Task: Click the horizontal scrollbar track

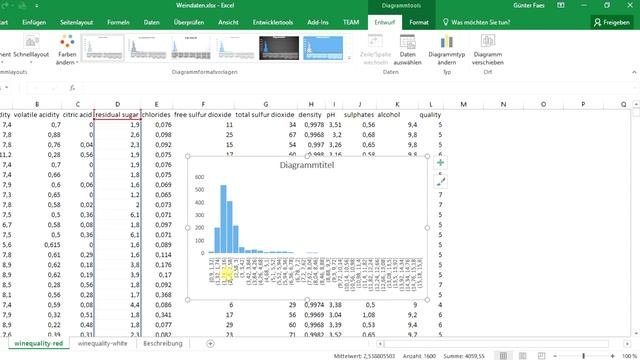Action: (496, 344)
